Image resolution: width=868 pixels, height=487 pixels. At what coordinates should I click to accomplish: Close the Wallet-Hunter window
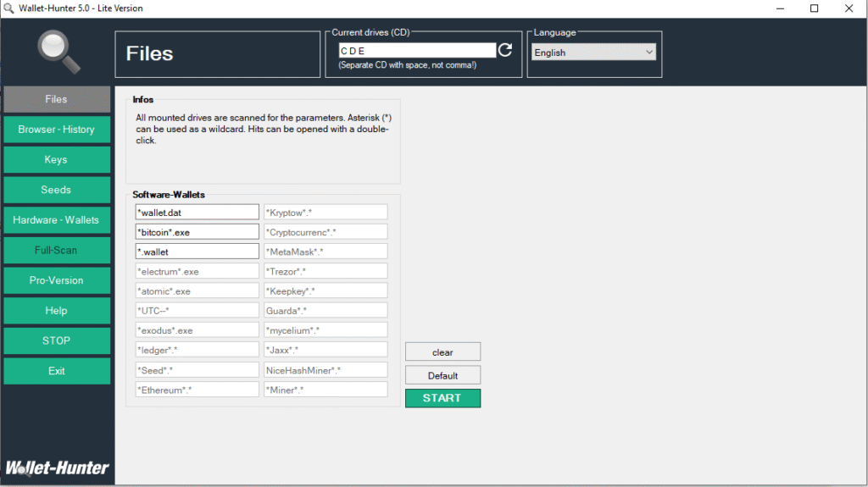(849, 8)
